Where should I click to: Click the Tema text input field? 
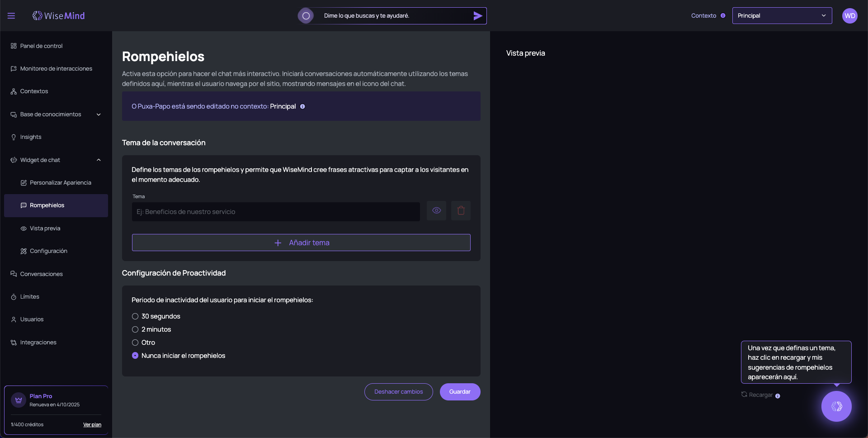[x=276, y=212]
